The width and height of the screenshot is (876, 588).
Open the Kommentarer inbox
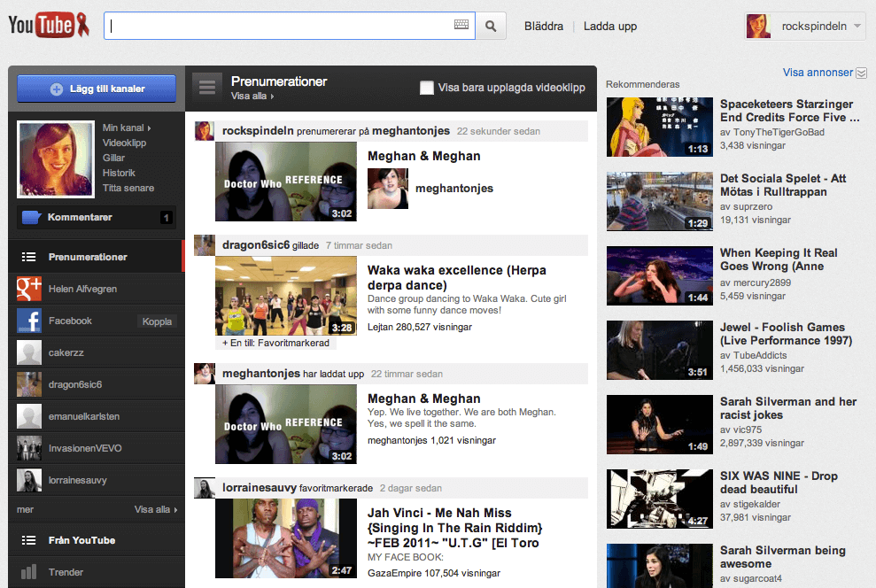pos(97,217)
